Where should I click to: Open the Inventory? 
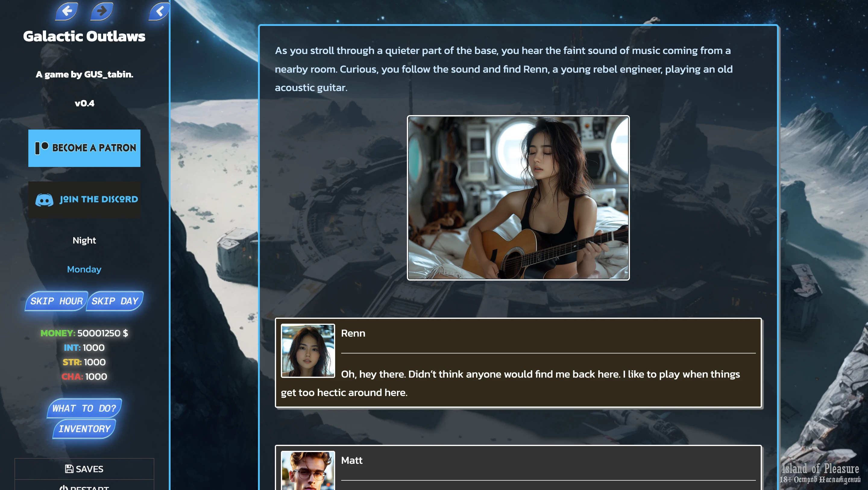[84, 428]
